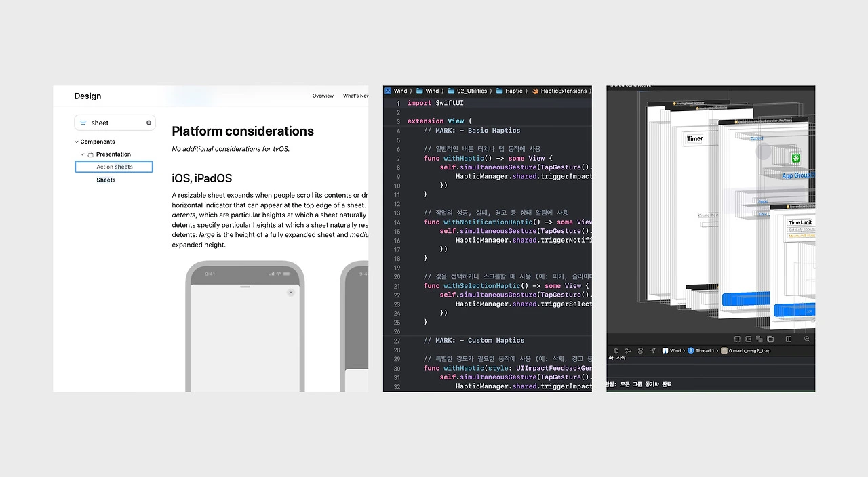868x477 pixels.
Task: Click the simulate location arrow icon
Action: [x=653, y=351]
